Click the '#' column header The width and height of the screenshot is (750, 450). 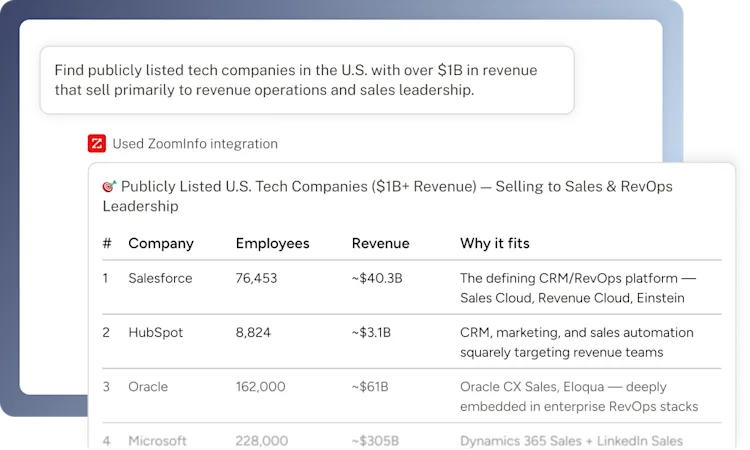coord(107,243)
